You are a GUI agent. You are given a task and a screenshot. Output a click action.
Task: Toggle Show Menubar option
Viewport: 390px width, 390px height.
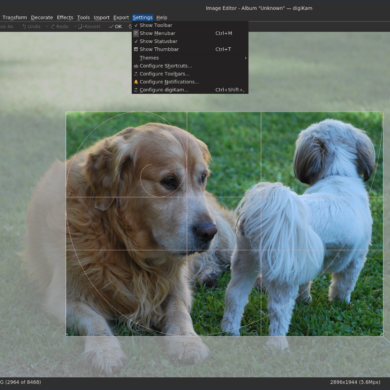[x=190, y=33]
